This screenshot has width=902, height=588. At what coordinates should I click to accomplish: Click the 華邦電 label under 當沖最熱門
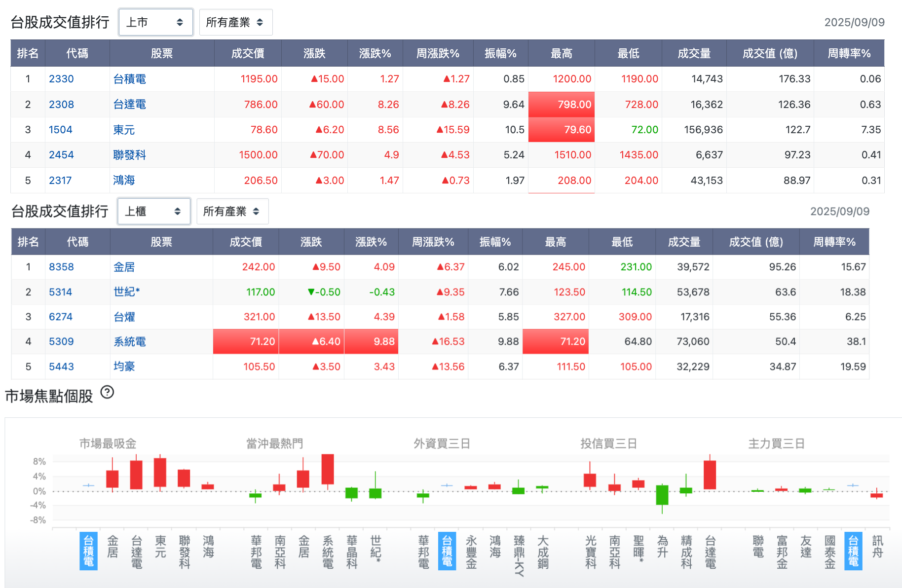256,552
